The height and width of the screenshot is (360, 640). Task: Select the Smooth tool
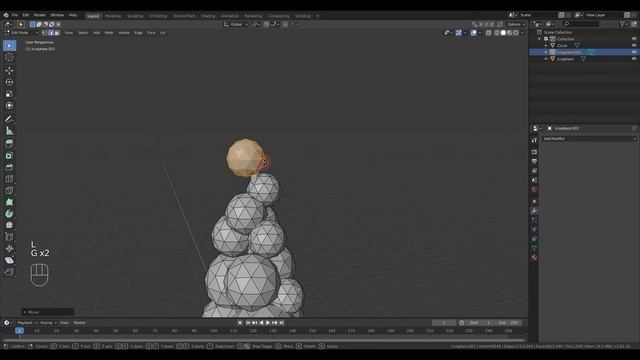pos(9,225)
